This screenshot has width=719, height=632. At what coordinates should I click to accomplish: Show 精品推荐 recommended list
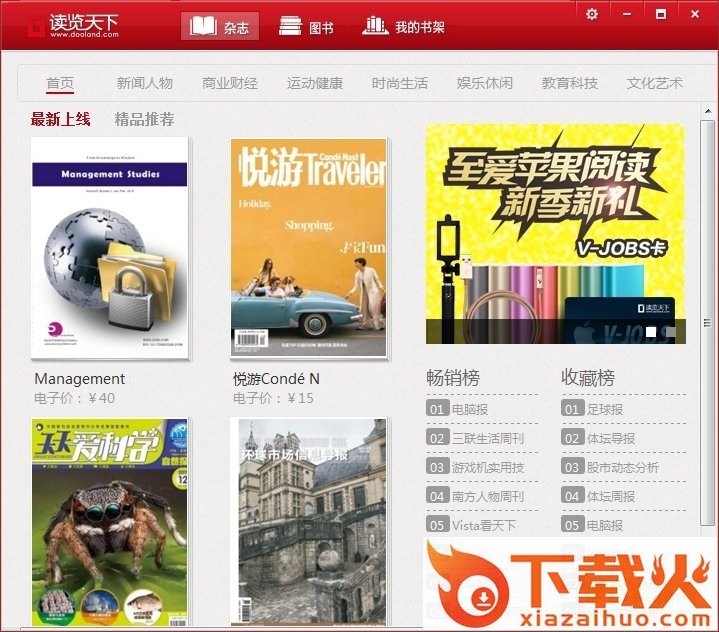(x=145, y=119)
